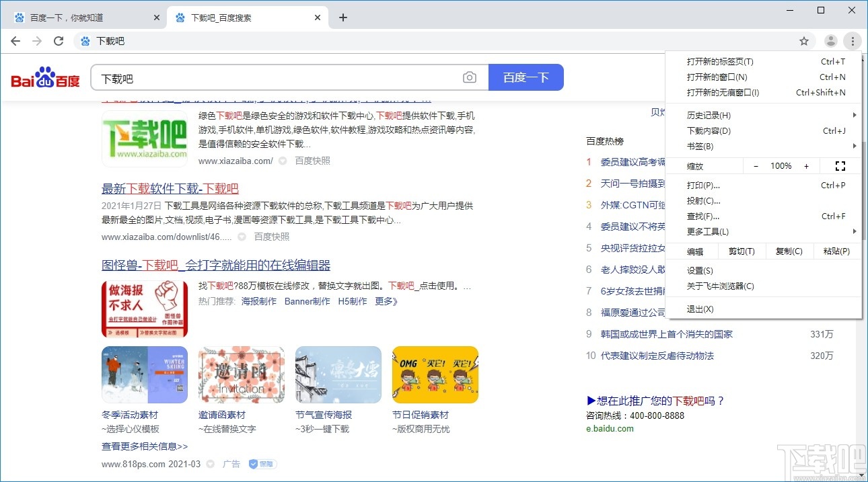
Task: Click the 百度一下 search button
Action: coord(527,77)
